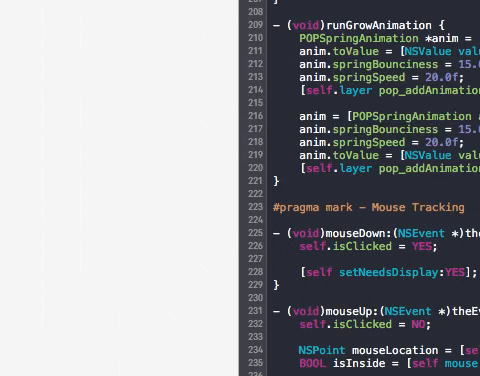Image resolution: width=480 pixels, height=376 pixels.
Task: Click the closing brace on line 221
Action: click(x=276, y=181)
